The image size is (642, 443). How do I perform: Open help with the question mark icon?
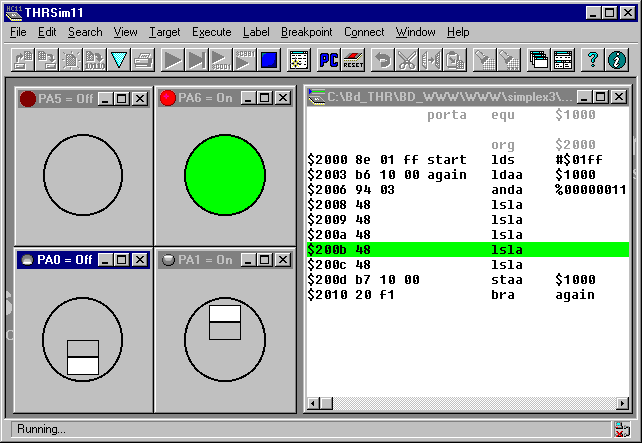(592, 60)
